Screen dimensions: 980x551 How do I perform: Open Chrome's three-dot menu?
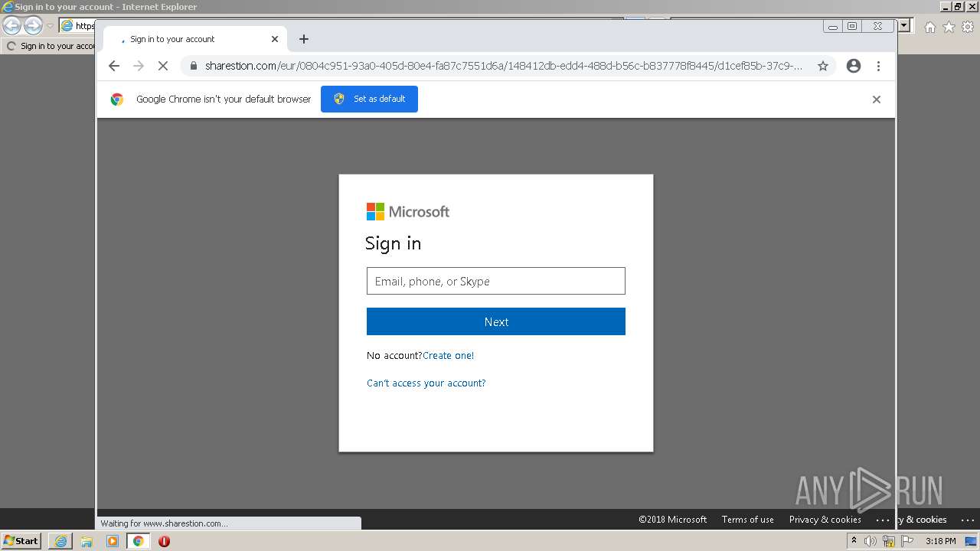(x=878, y=66)
